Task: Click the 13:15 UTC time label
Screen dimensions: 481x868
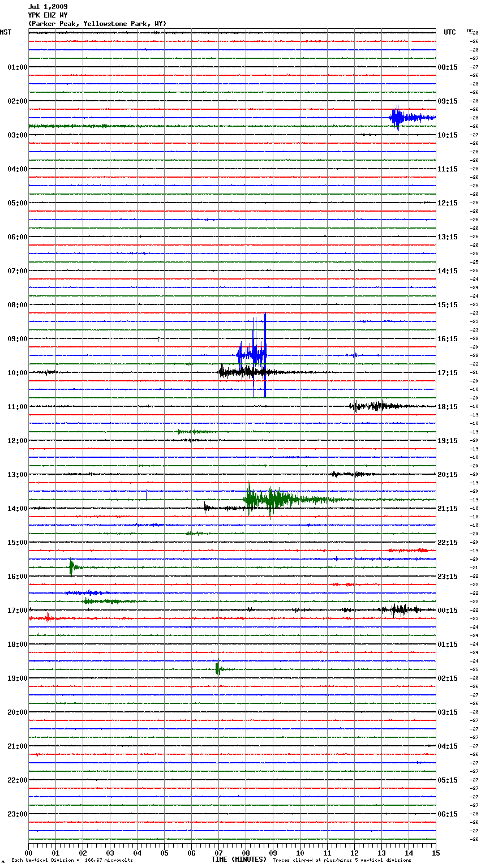Action: point(448,237)
